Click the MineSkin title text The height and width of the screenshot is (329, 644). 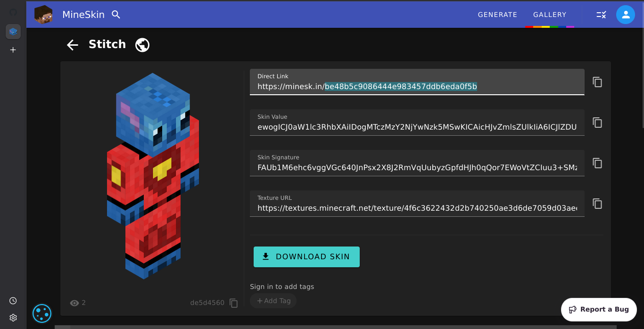pos(83,15)
